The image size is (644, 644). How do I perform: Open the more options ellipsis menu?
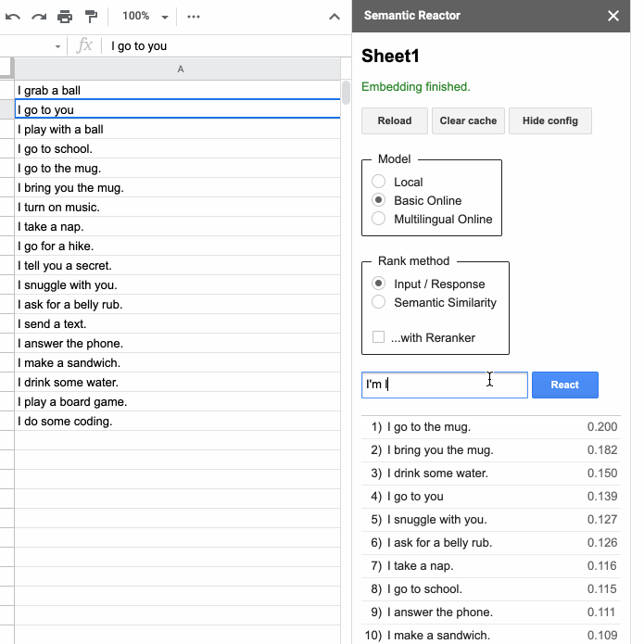[x=193, y=17]
